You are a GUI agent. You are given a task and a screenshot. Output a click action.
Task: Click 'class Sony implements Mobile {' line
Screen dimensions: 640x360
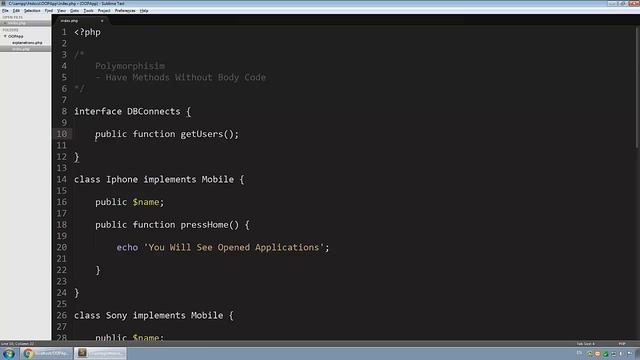154,316
